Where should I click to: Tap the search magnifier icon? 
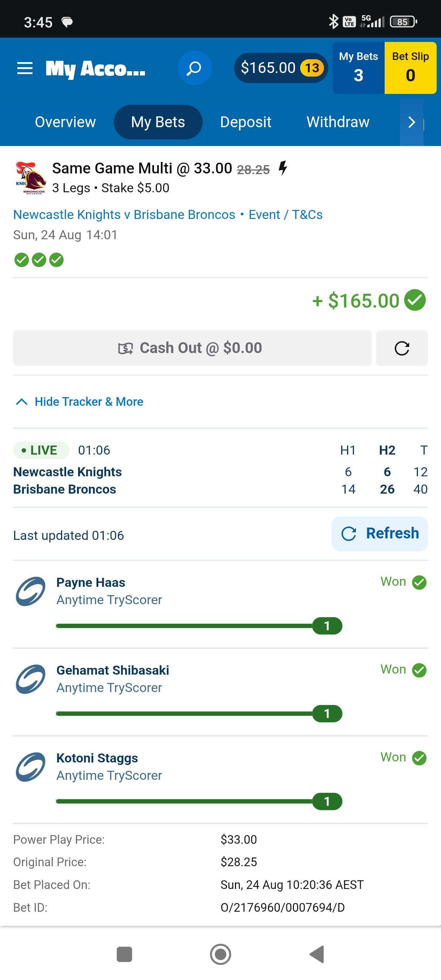tap(194, 68)
